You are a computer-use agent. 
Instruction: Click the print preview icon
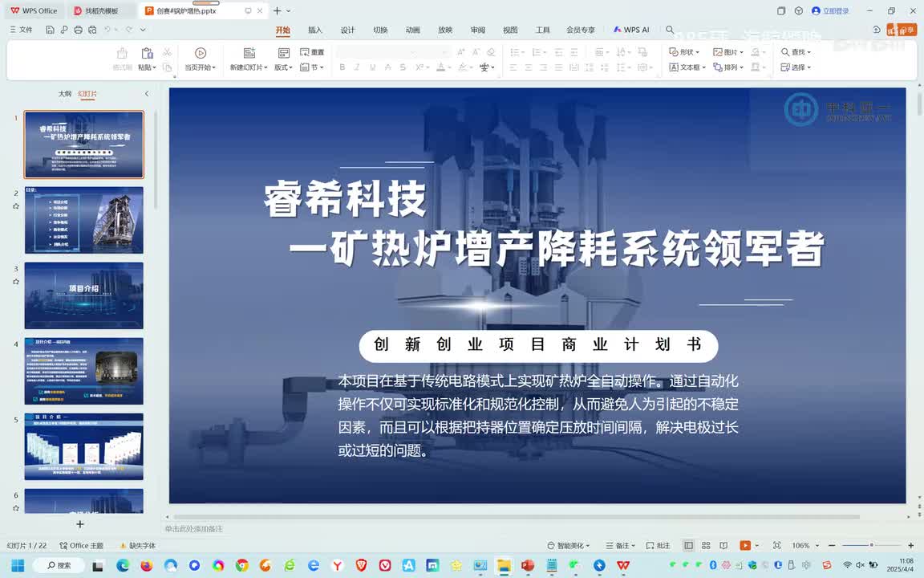[92, 30]
